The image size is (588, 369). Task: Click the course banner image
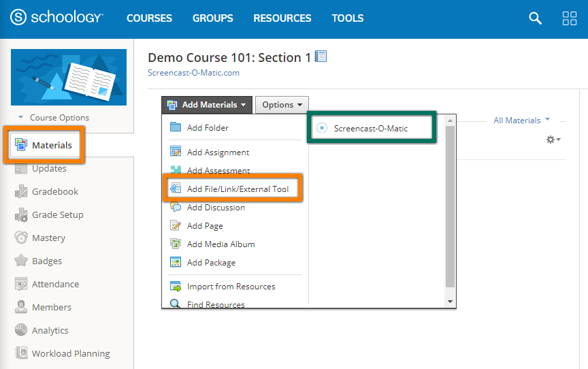point(69,77)
